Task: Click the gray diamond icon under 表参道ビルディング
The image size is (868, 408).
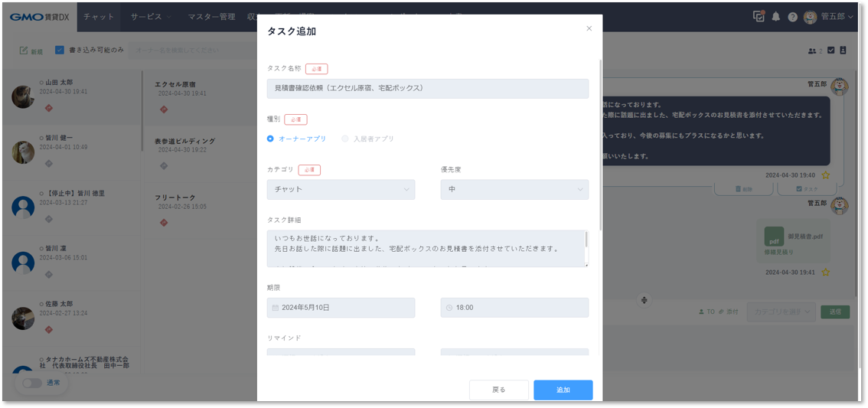Action: pyautogui.click(x=163, y=166)
